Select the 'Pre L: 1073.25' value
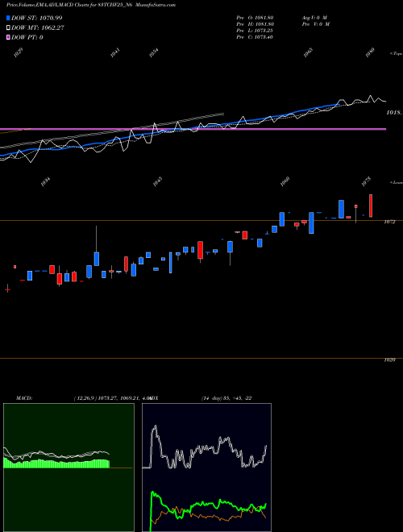This screenshot has height=532, width=403. click(255, 31)
